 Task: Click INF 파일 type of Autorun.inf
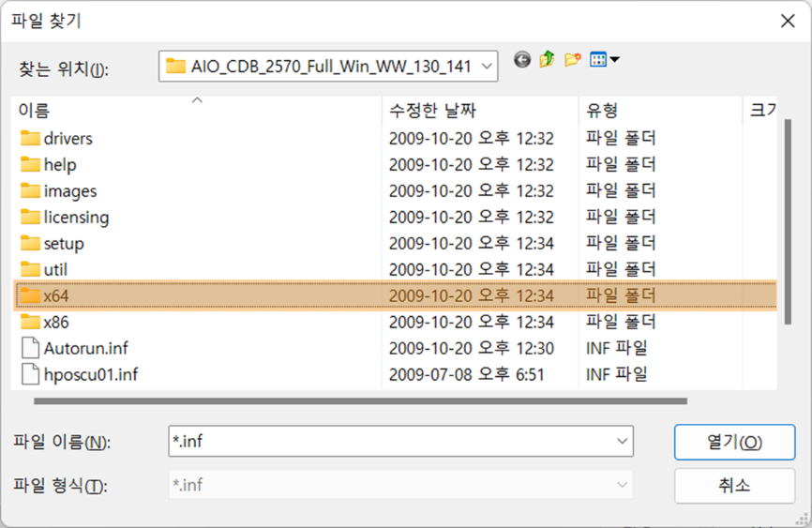click(x=616, y=348)
